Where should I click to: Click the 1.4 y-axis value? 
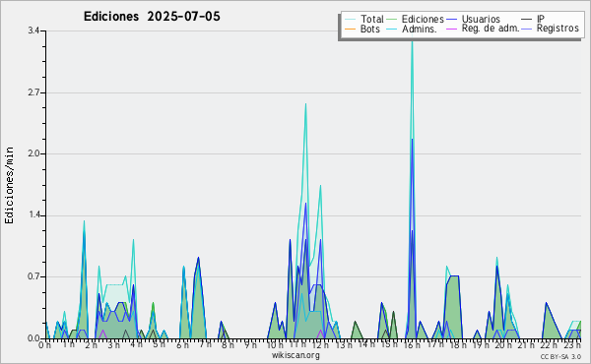pos(34,215)
